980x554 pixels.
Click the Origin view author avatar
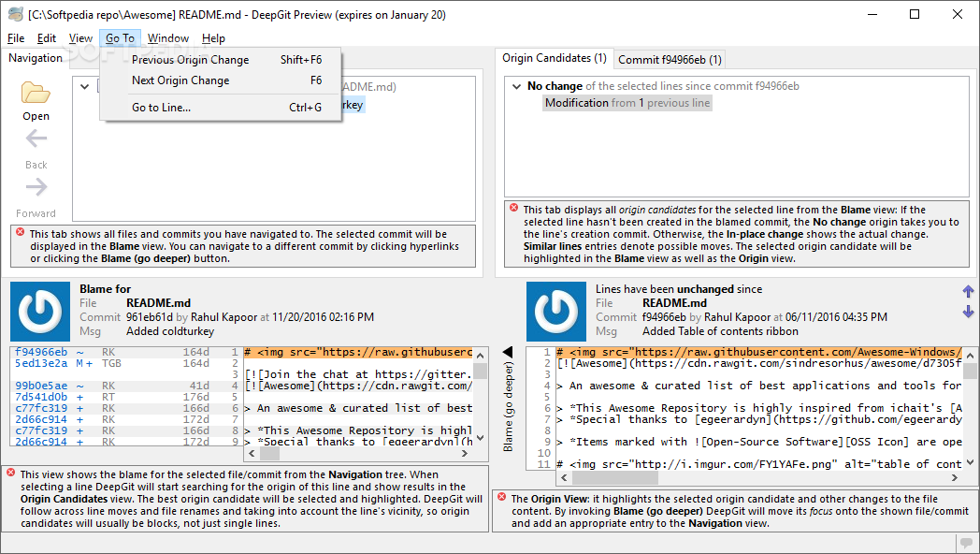pos(556,312)
